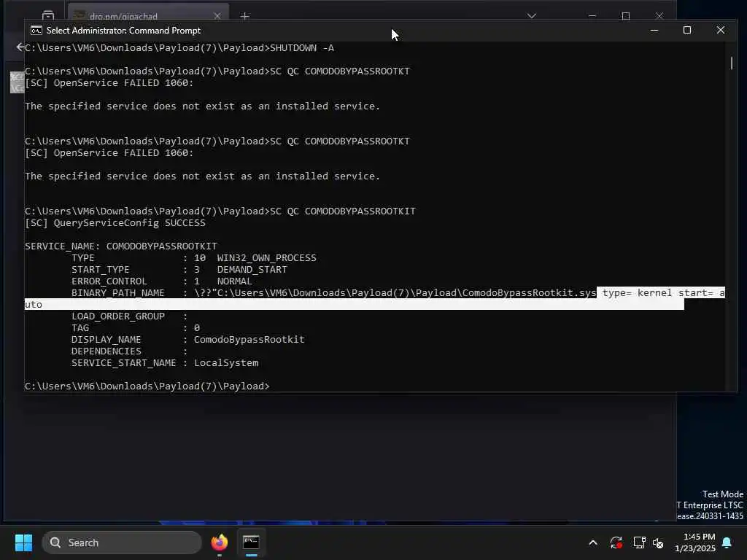Open the sync update tray icon
This screenshot has height=560, width=747.
click(x=616, y=542)
